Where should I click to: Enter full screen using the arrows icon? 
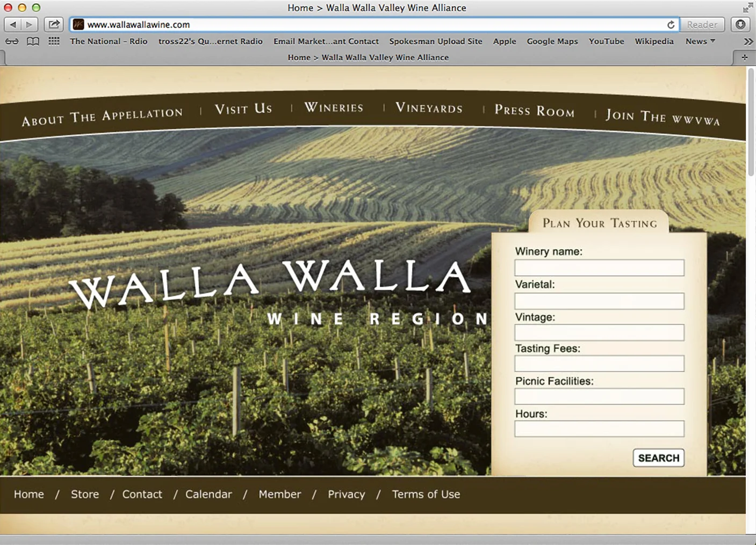pyautogui.click(x=747, y=8)
